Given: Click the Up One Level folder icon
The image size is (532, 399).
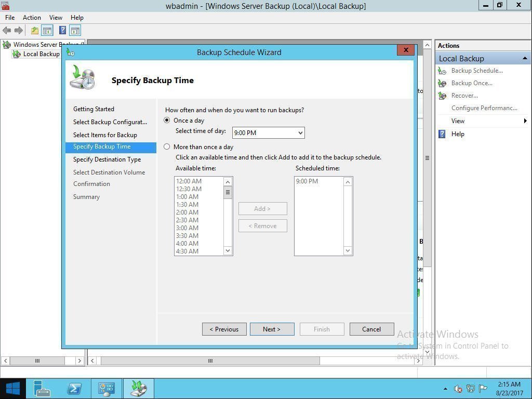Looking at the screenshot, I should tap(34, 31).
